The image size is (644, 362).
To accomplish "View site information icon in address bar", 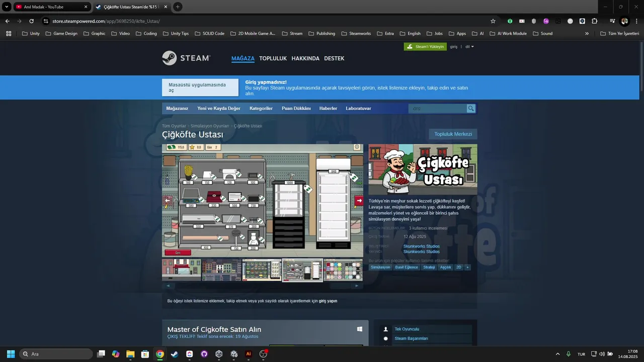I will pos(46,21).
